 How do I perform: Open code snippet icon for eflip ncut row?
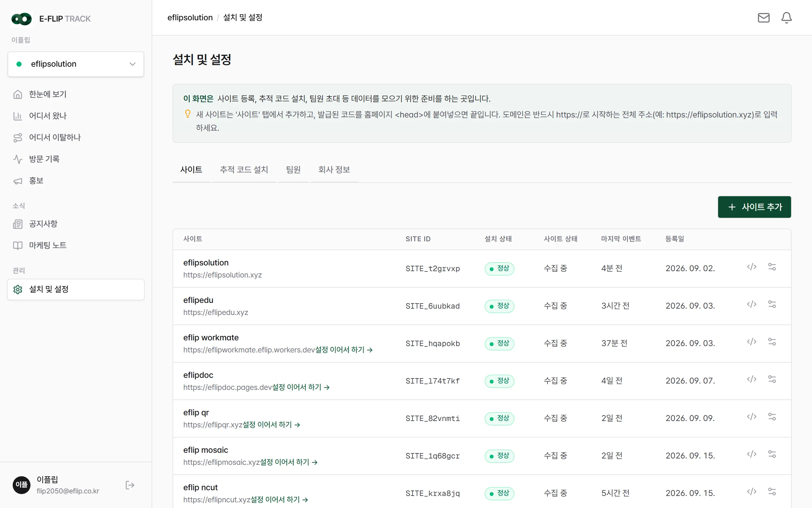click(x=752, y=491)
